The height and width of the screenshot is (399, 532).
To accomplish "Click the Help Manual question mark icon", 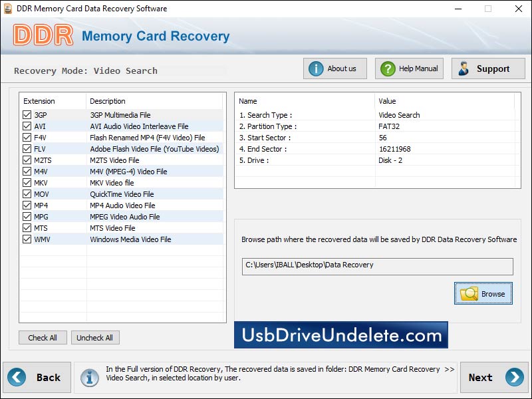I will [388, 68].
